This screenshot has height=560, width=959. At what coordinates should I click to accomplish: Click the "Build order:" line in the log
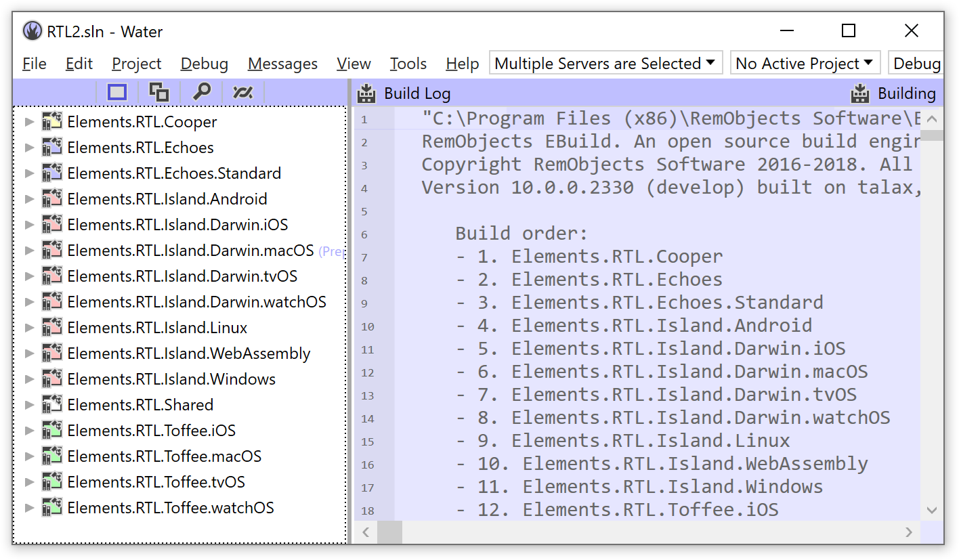click(521, 234)
